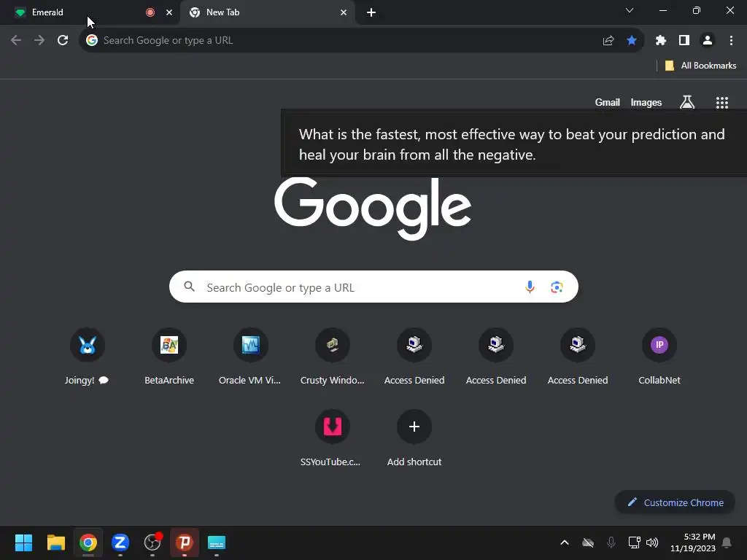Open the Zoom taskbar icon
This screenshot has height=560, width=747.
coord(120,542)
